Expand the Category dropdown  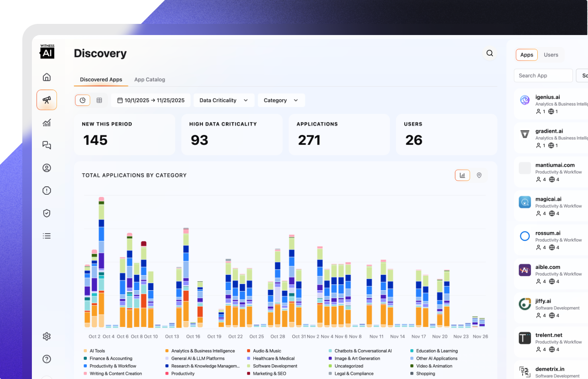click(281, 100)
